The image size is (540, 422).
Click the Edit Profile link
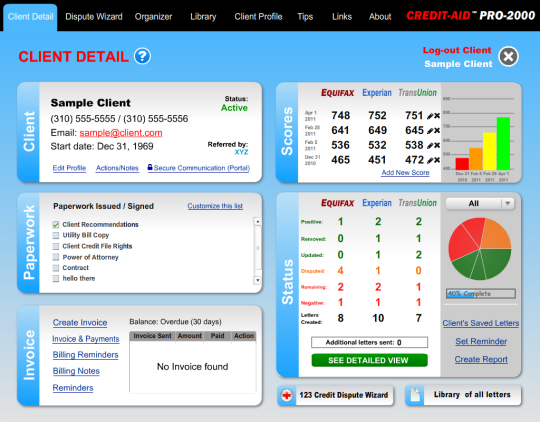tap(69, 168)
